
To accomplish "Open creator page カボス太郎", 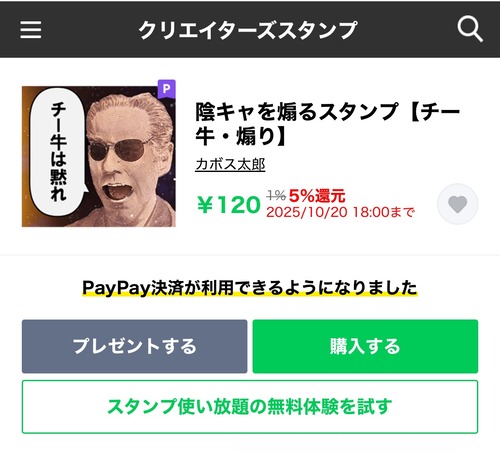I will coord(230,164).
